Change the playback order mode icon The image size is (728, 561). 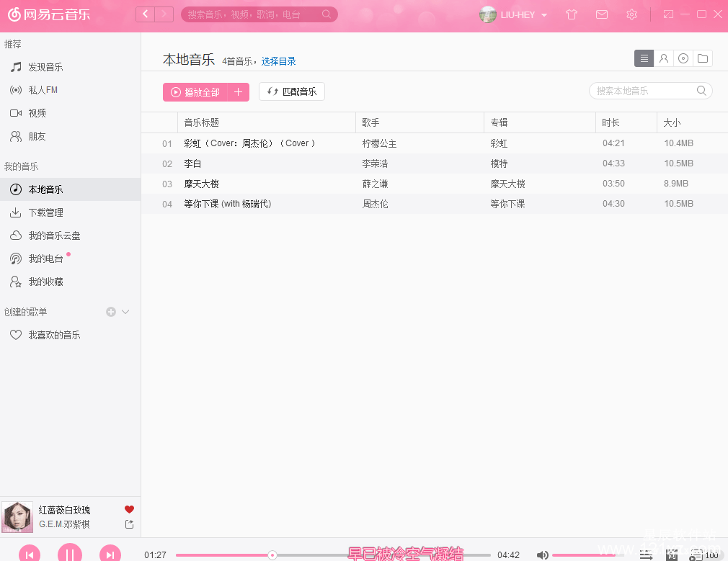coord(647,555)
